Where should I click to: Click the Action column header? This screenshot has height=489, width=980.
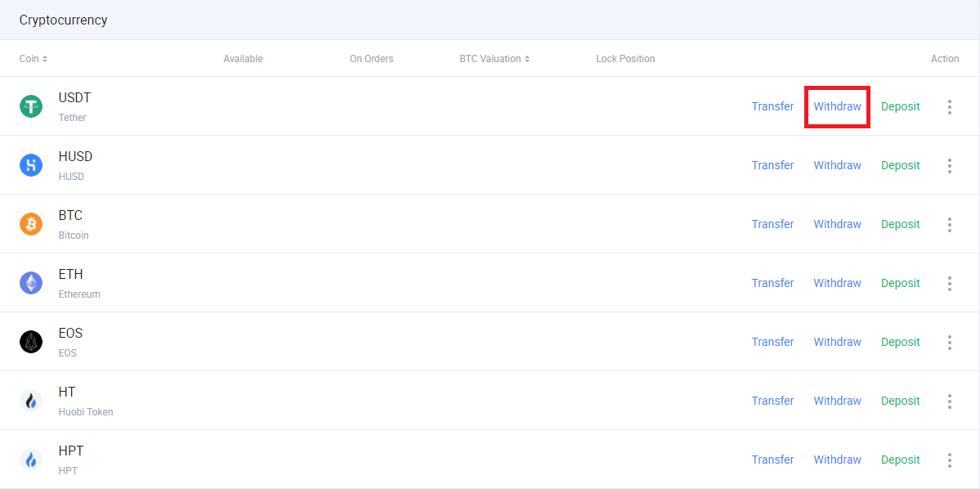pos(945,59)
